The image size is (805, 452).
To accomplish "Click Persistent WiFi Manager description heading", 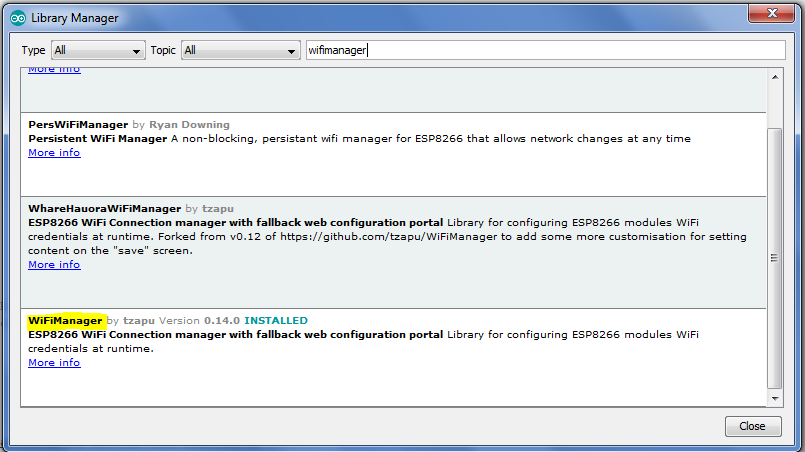I will pyautogui.click(x=98, y=139).
